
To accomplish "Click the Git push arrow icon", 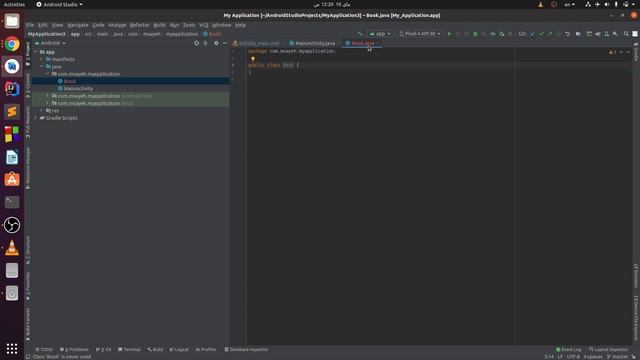I will pos(550,34).
